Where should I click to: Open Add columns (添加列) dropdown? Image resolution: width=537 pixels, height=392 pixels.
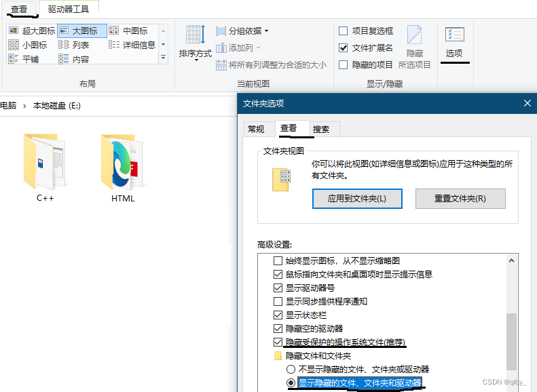coord(238,48)
